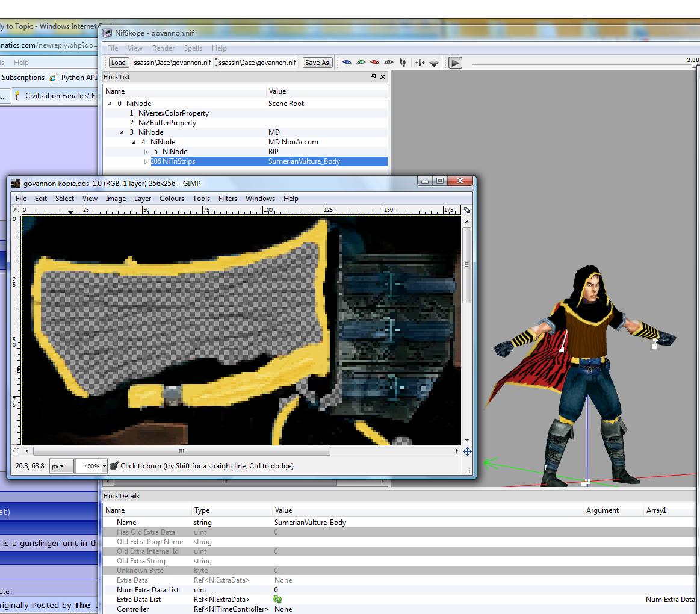This screenshot has width=700, height=614.
Task: Open the 400% zoom dropdown arrow in GIMP
Action: [x=104, y=466]
